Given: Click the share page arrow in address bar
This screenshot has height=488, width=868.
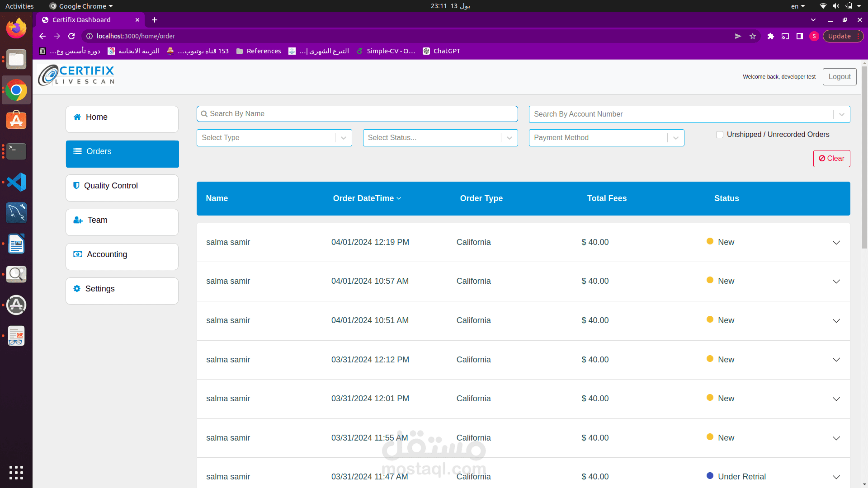Looking at the screenshot, I should click(x=738, y=36).
